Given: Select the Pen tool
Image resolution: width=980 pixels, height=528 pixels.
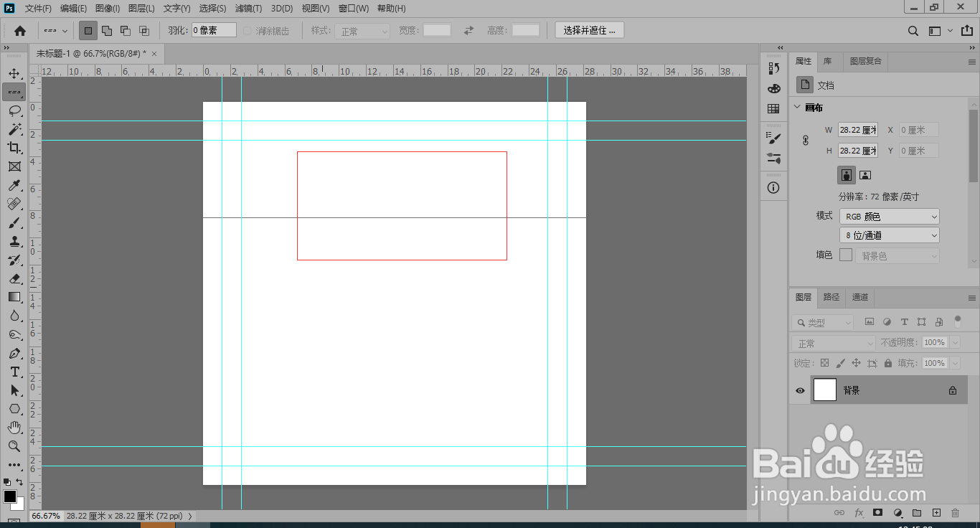Looking at the screenshot, I should click(14, 354).
